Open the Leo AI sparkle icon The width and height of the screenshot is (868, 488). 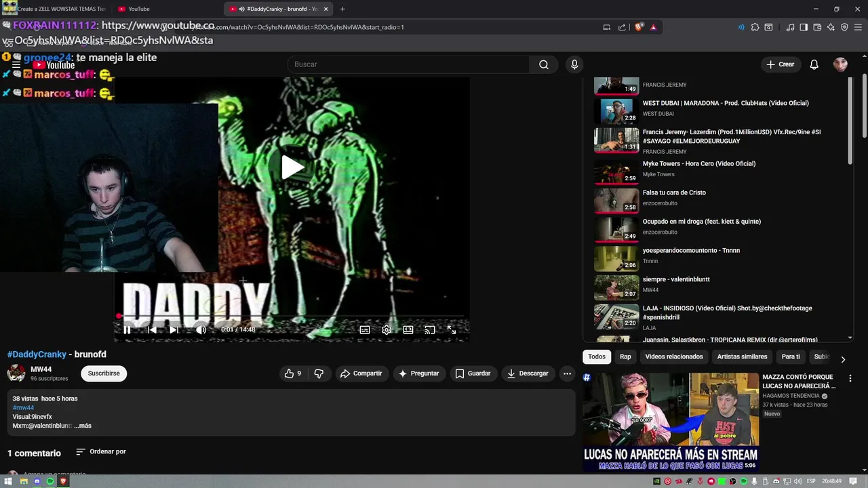point(831,27)
